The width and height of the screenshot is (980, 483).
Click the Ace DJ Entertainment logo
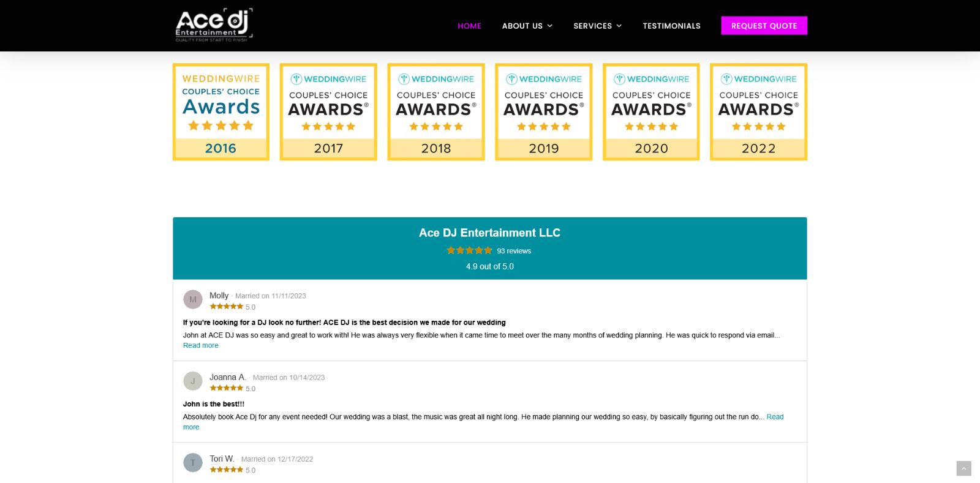click(x=214, y=25)
